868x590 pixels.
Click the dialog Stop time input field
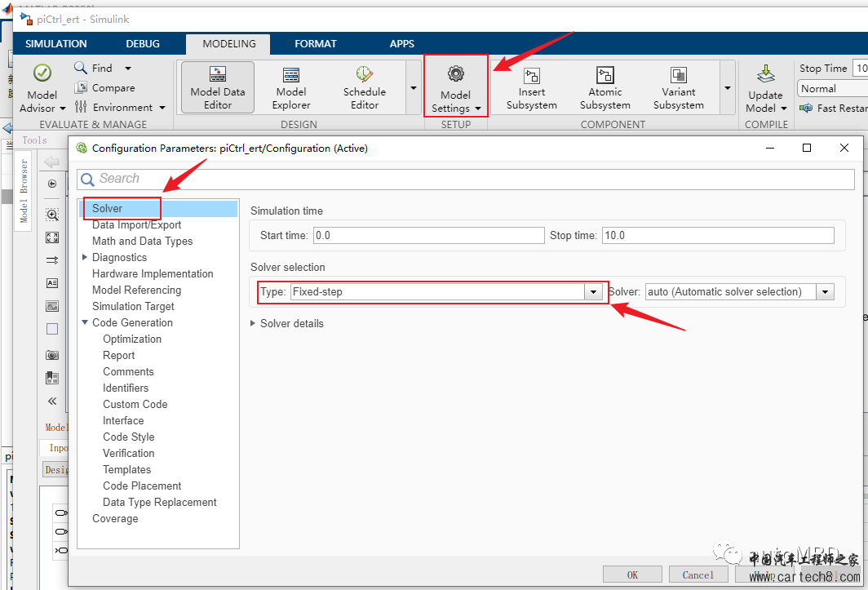718,236
